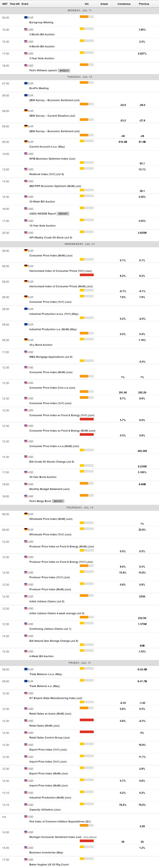The width and height of the screenshot is (159, 868).
Task: Click the US flag for Baker Hughes Oil Rig Count
Action: click(26, 859)
